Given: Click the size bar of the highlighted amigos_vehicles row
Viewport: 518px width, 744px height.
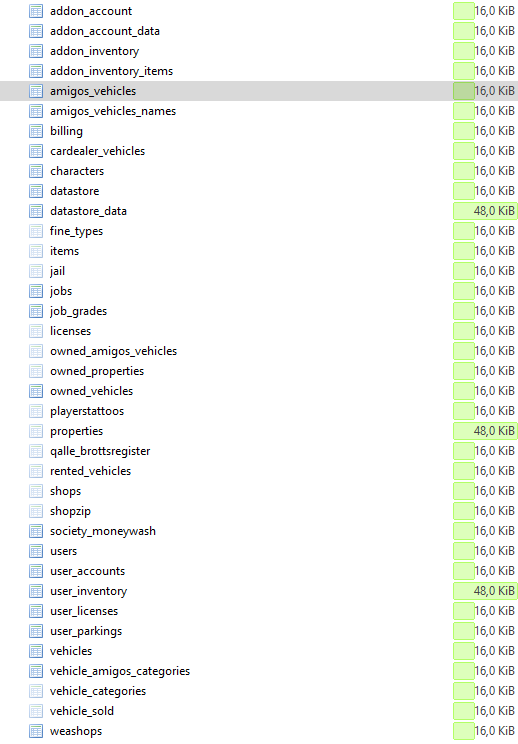Looking at the screenshot, I should pyautogui.click(x=464, y=91).
